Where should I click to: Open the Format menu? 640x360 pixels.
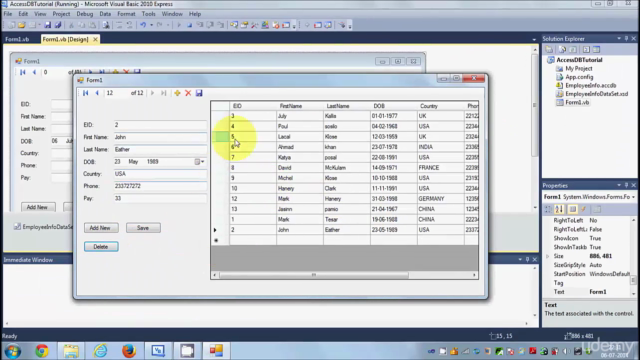[126, 14]
